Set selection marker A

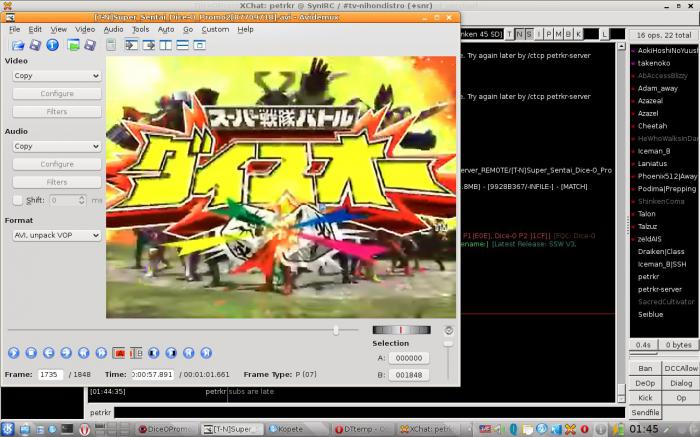[x=119, y=353]
